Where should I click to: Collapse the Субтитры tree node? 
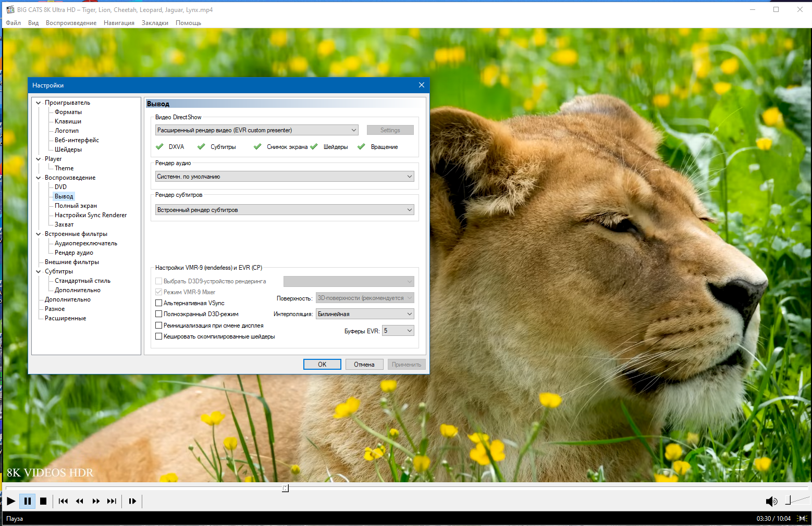(39, 271)
